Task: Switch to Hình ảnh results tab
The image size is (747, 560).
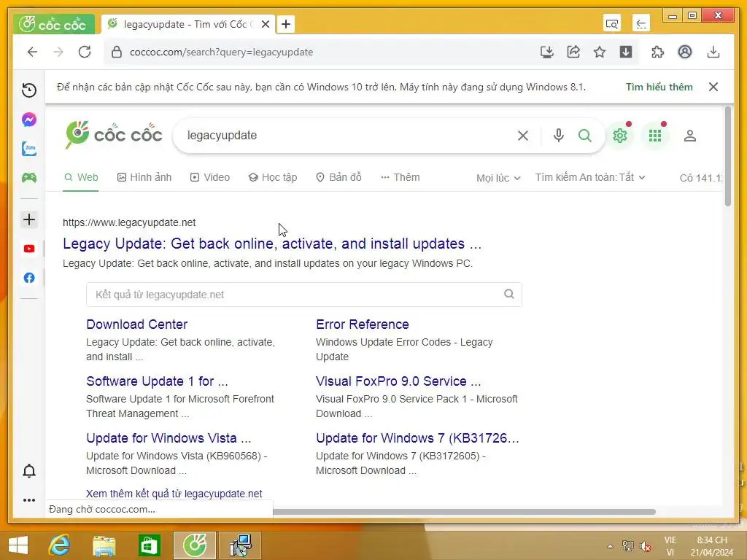Action: pos(144,177)
